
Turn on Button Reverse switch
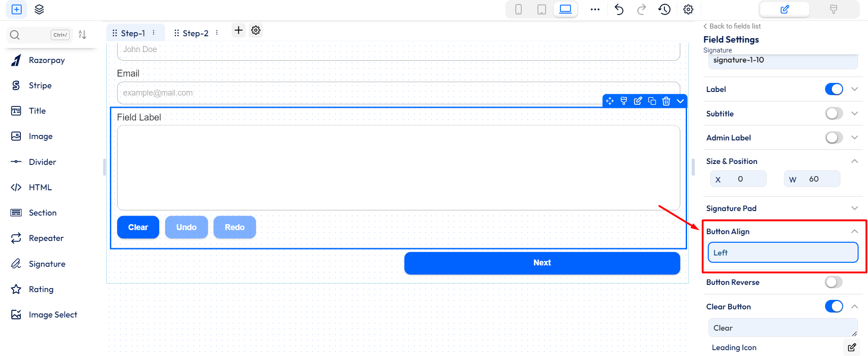click(x=834, y=282)
